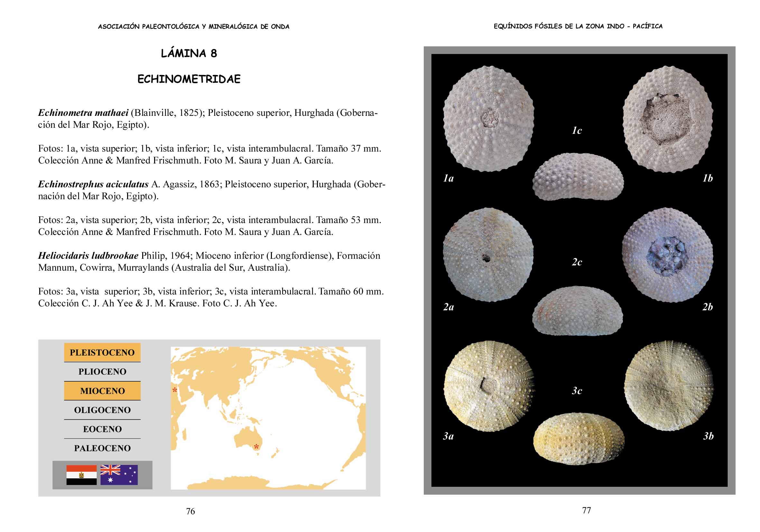Click fossil photo 2a with radial bands
Screen dimensions: 760x532
coord(488,255)
